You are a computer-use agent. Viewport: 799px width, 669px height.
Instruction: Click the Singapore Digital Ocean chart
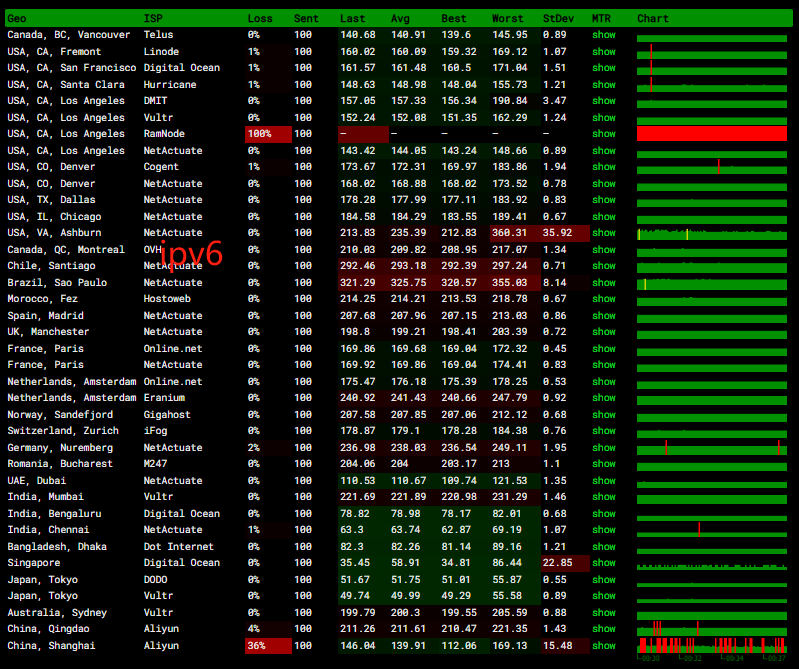point(712,566)
